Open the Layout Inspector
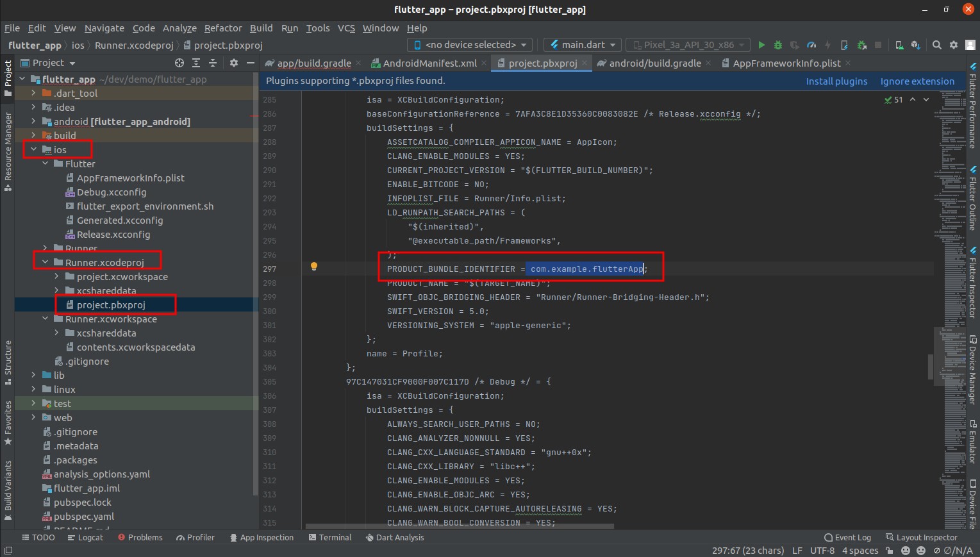 921,537
